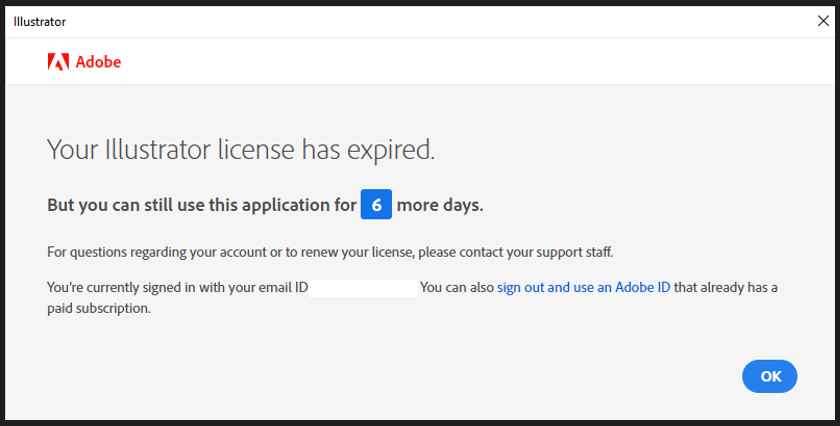The image size is (840, 426).
Task: Select the blanked-out email ID box
Action: [x=363, y=288]
